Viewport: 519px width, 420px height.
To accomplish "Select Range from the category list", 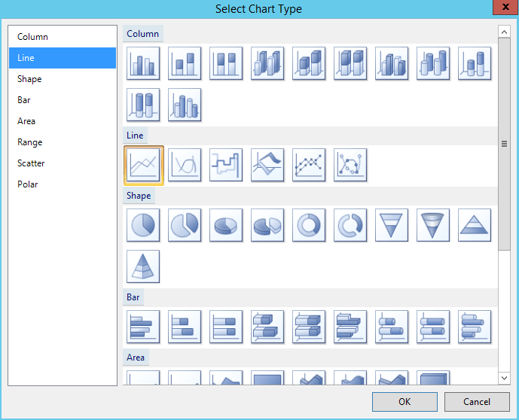I will (x=30, y=142).
